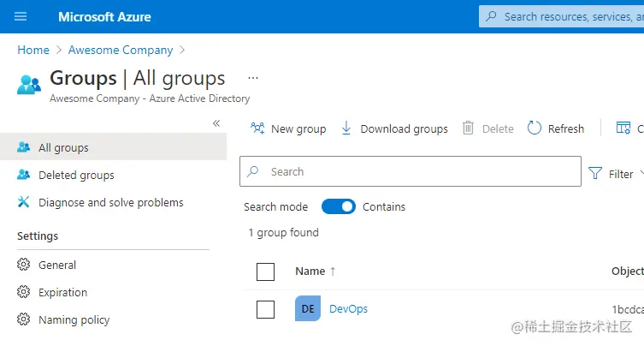Select All groups in sidebar
This screenshot has height=346, width=644.
[113, 146]
